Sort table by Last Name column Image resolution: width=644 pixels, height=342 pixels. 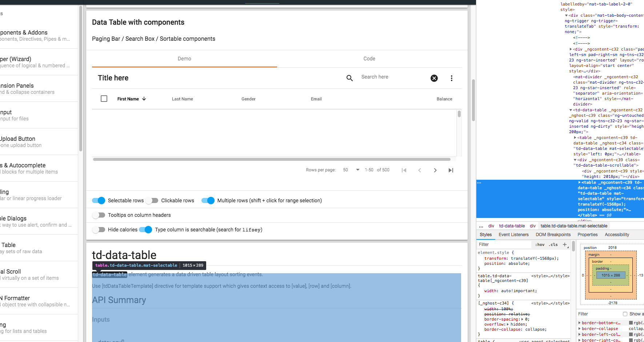183,99
